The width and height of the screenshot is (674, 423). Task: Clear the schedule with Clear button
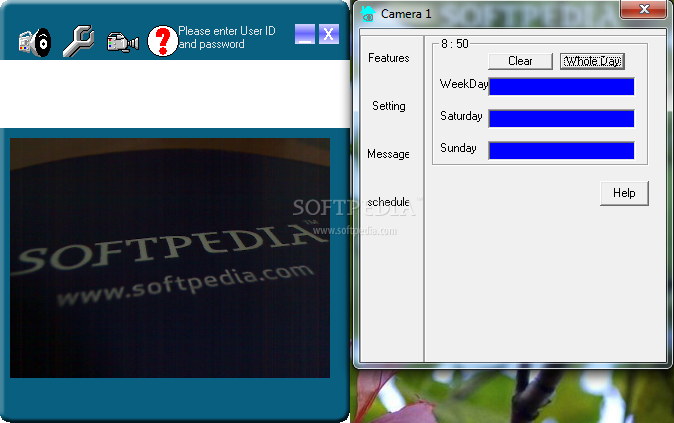tap(520, 61)
